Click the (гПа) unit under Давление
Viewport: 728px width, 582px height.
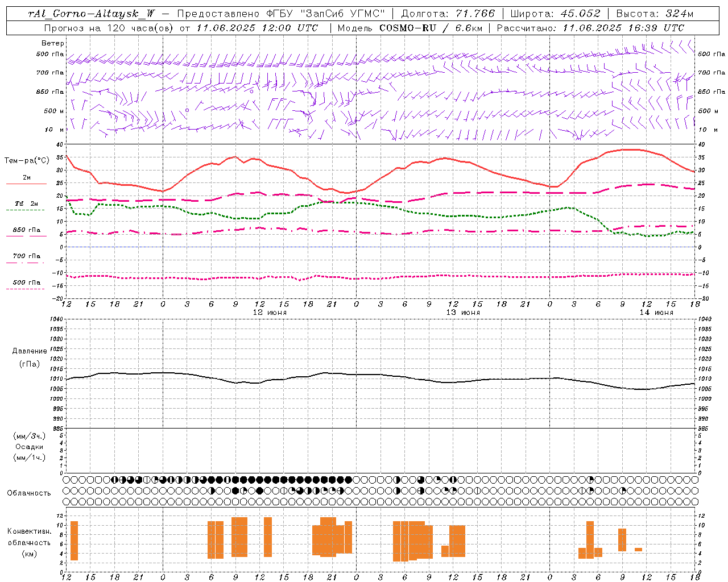point(30,364)
